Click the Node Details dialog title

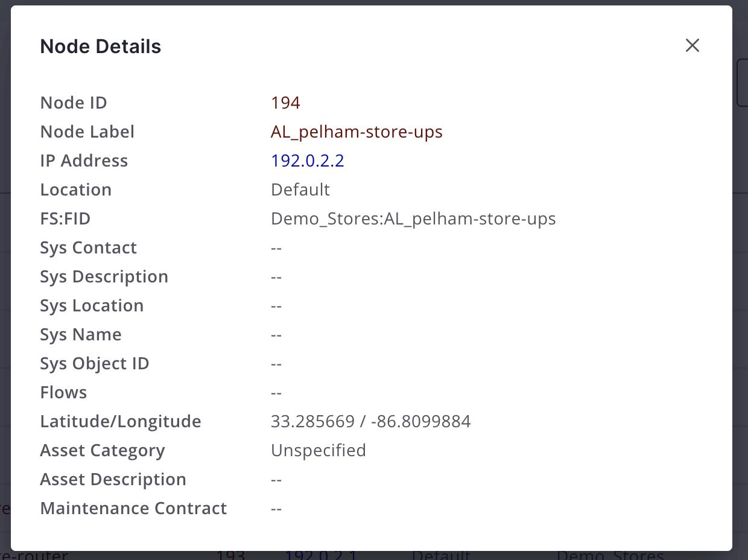coord(101,46)
